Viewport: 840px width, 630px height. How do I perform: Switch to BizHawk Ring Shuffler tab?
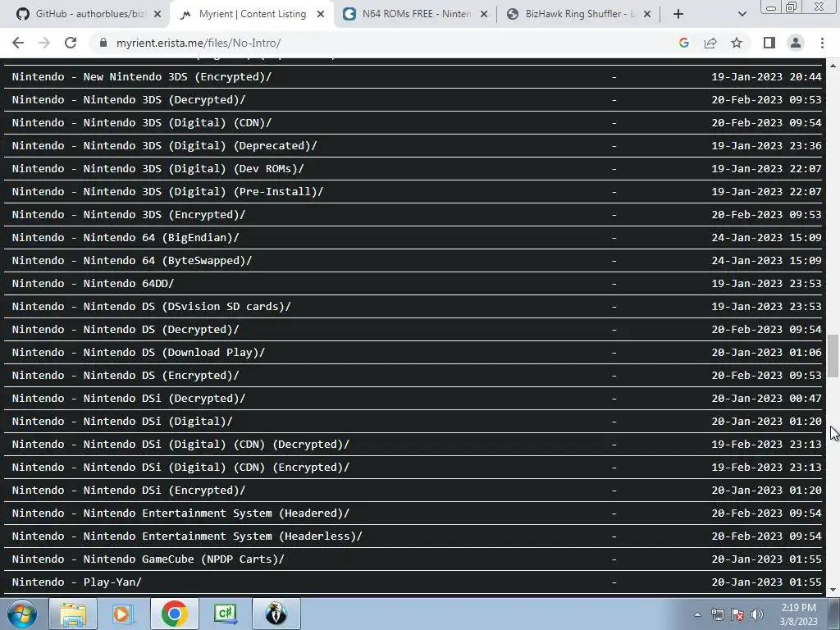578,14
